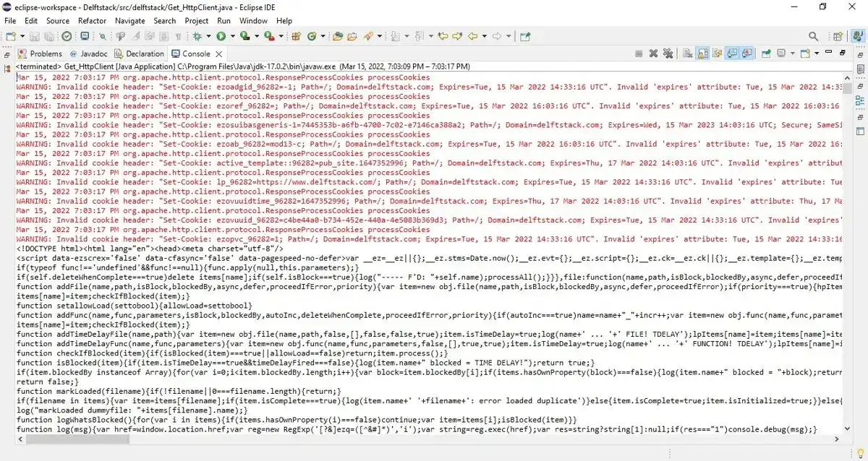This screenshot has width=868, height=461.
Task: Click the console vertical scrollbar thumb
Action: (x=847, y=87)
